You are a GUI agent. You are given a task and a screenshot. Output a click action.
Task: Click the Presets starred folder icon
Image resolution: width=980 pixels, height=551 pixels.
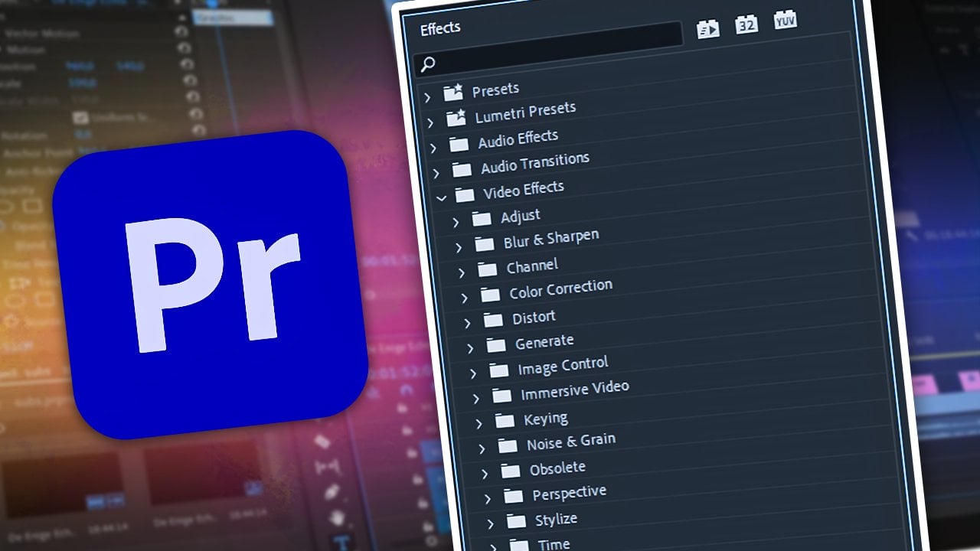coord(453,93)
